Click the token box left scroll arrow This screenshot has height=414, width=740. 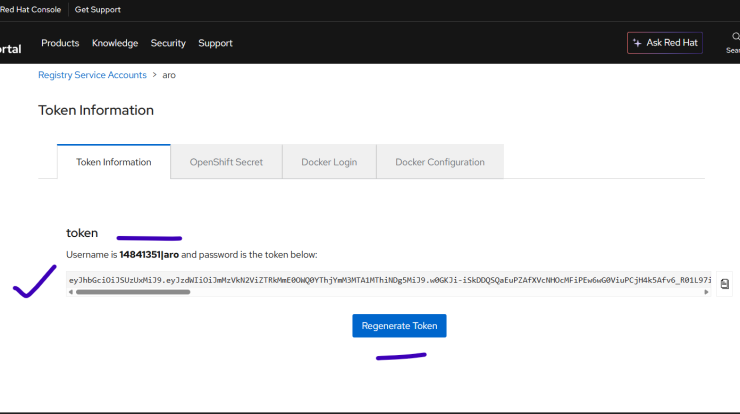(x=71, y=292)
